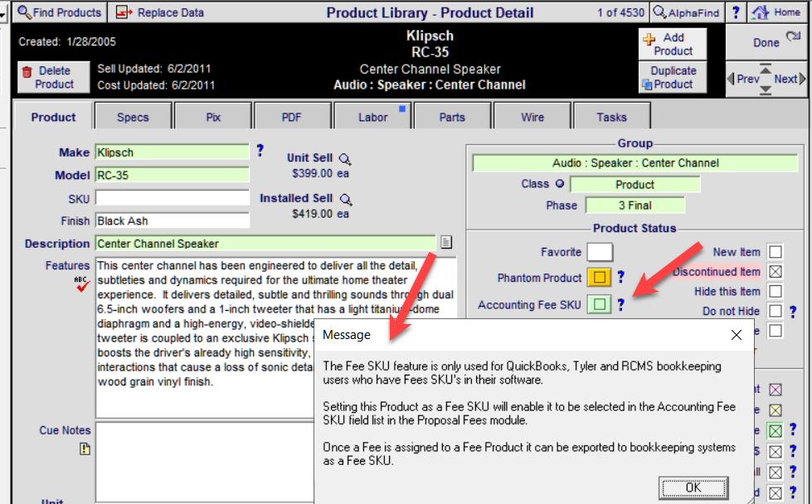Go to Prev product record
The width and height of the screenshot is (812, 504).
tap(743, 79)
